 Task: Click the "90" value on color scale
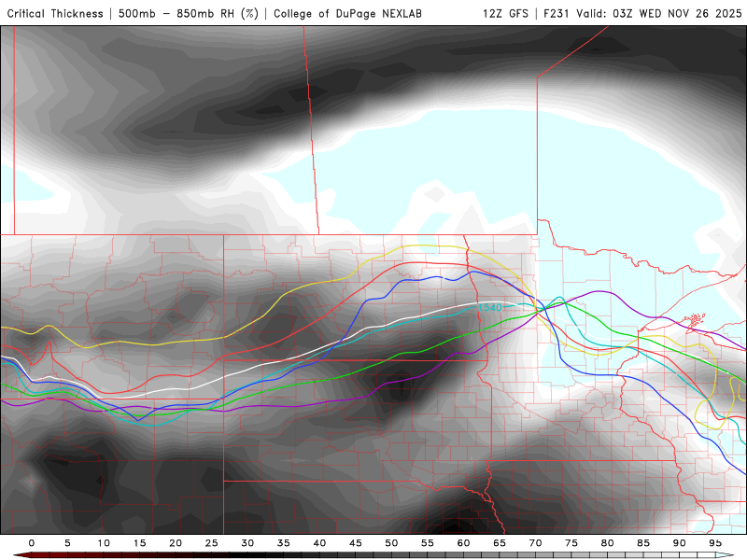[x=680, y=543]
